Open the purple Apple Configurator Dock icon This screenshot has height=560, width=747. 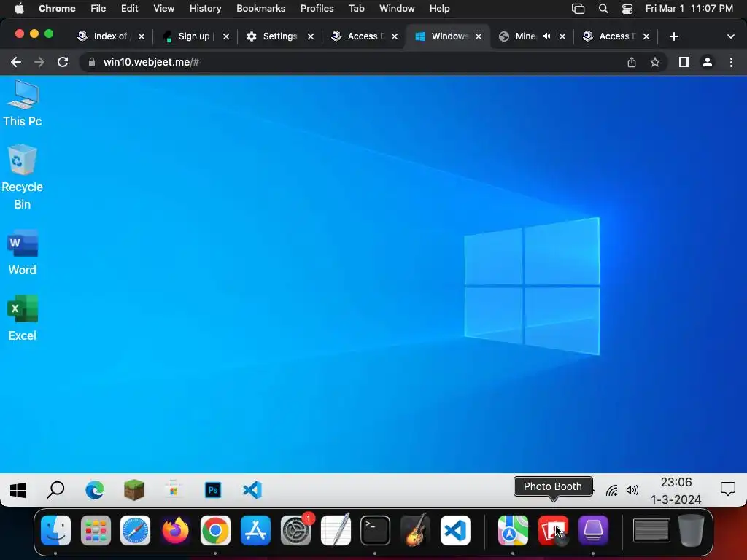(x=593, y=530)
